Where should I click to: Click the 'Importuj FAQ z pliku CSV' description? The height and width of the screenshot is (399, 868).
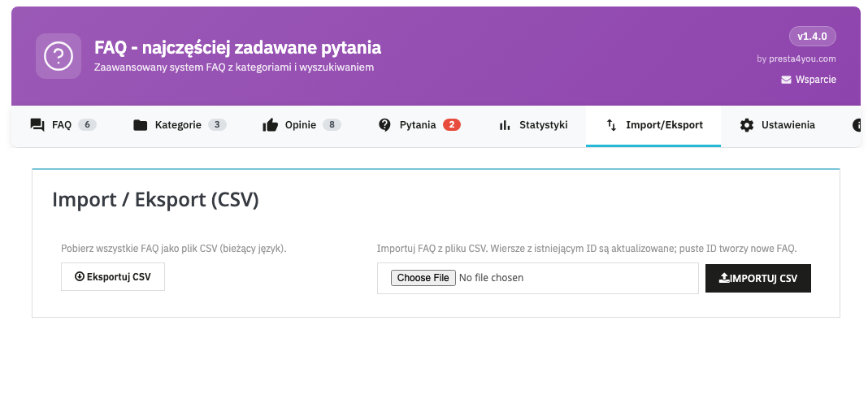(587, 249)
